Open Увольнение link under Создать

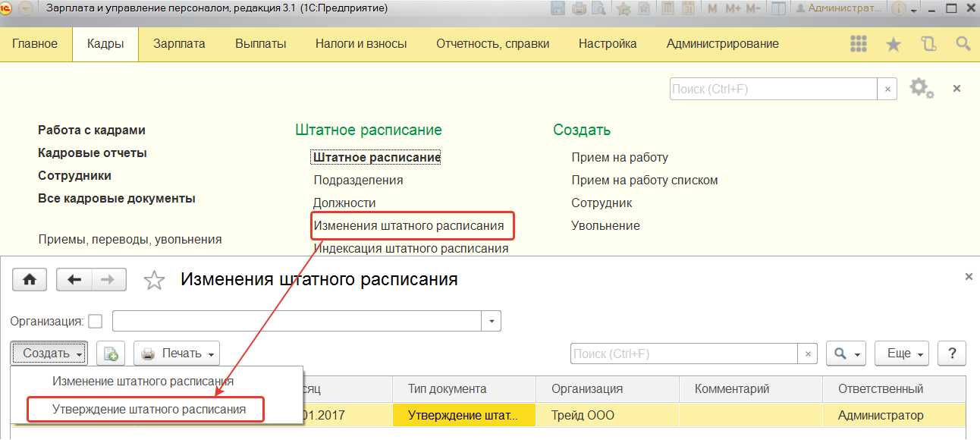point(605,226)
